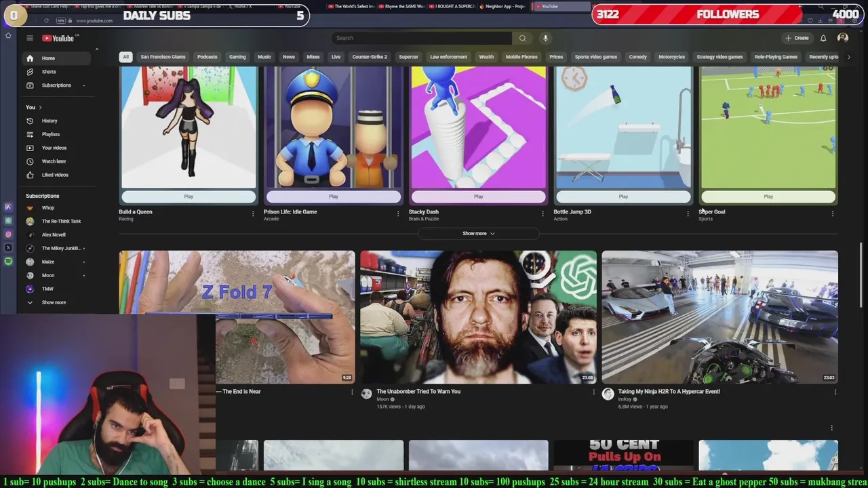Open more options for Super Goal
868x488 pixels.
pos(833,213)
